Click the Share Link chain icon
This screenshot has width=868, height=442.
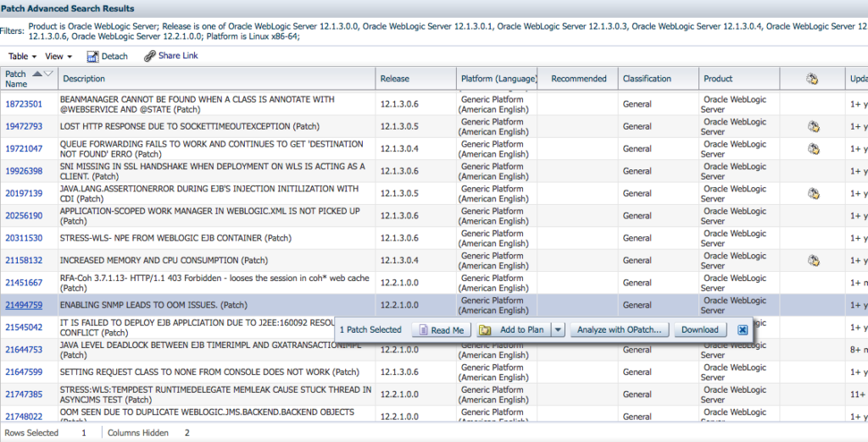[x=150, y=56]
